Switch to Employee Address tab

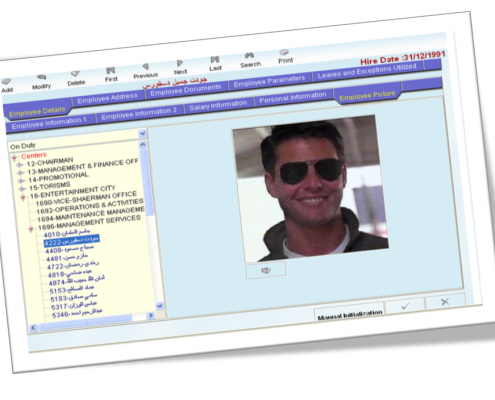107,98
